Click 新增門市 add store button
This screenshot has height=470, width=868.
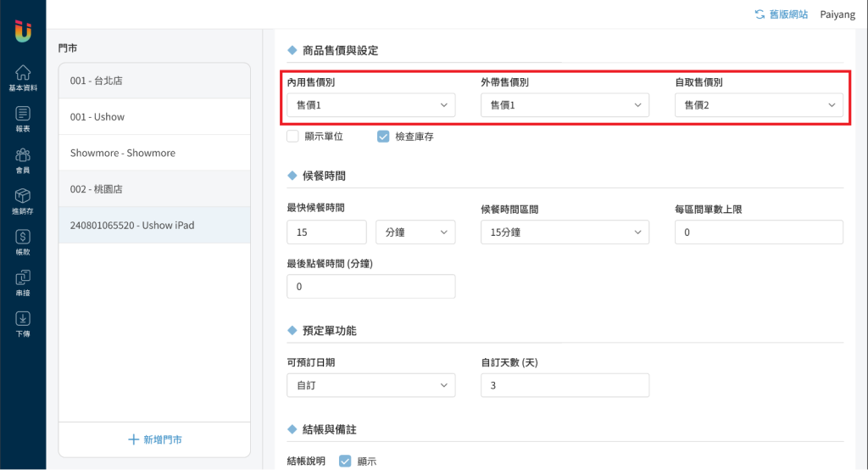(154, 439)
